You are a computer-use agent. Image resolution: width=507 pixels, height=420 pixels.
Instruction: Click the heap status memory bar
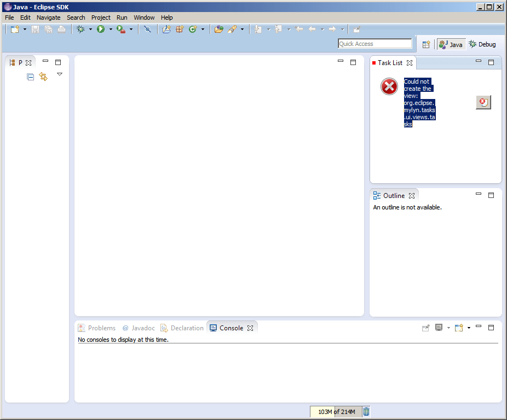tap(336, 412)
